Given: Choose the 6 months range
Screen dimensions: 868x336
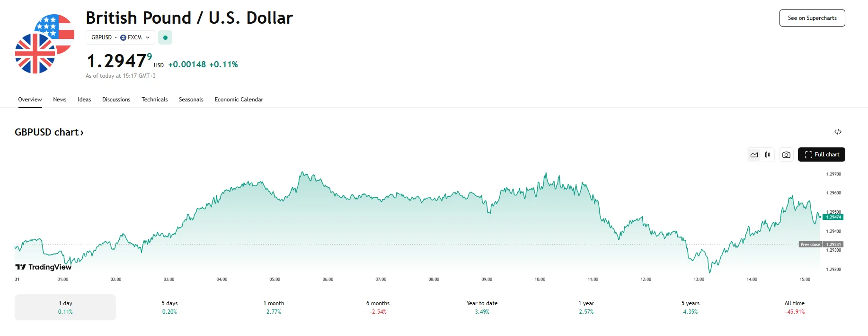Looking at the screenshot, I should pos(378,307).
